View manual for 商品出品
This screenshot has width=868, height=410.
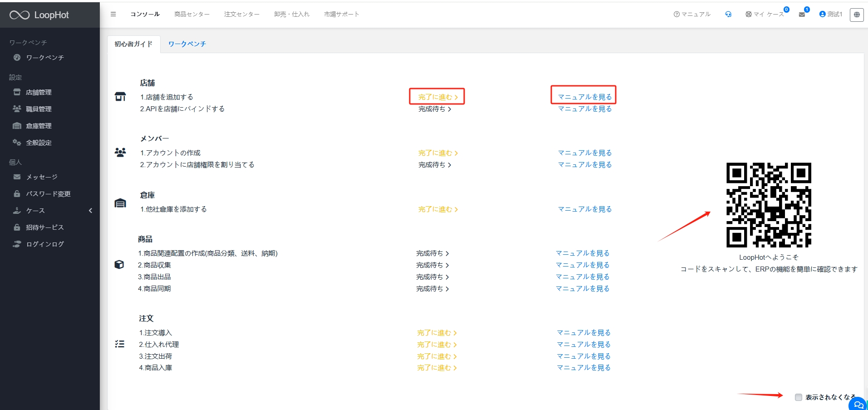point(583,277)
